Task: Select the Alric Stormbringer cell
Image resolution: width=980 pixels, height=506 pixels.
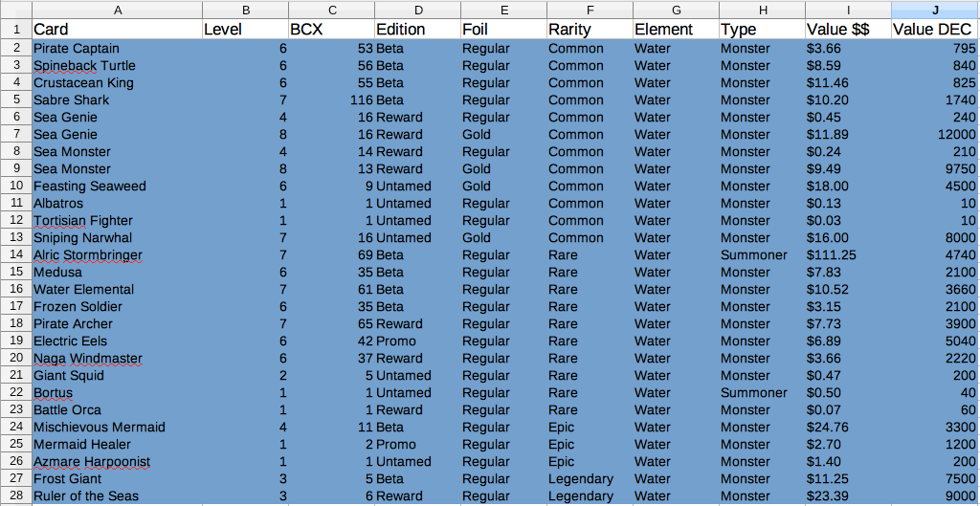Action: pos(117,254)
